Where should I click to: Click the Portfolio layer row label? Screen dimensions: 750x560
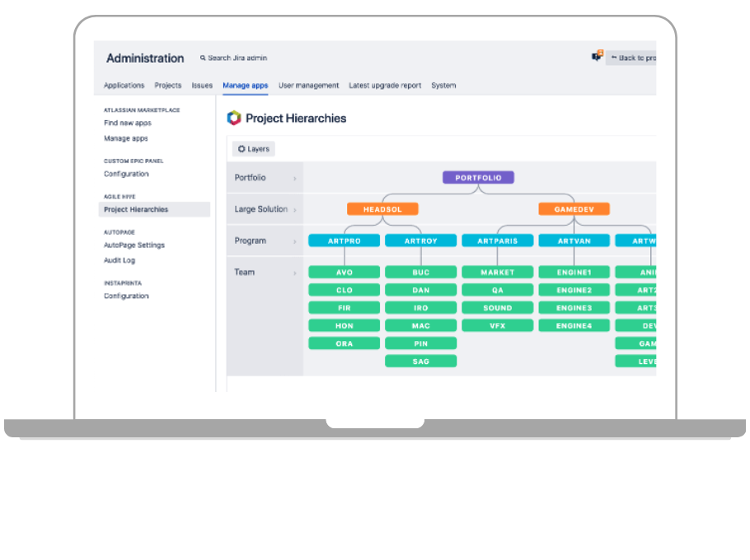pos(250,178)
